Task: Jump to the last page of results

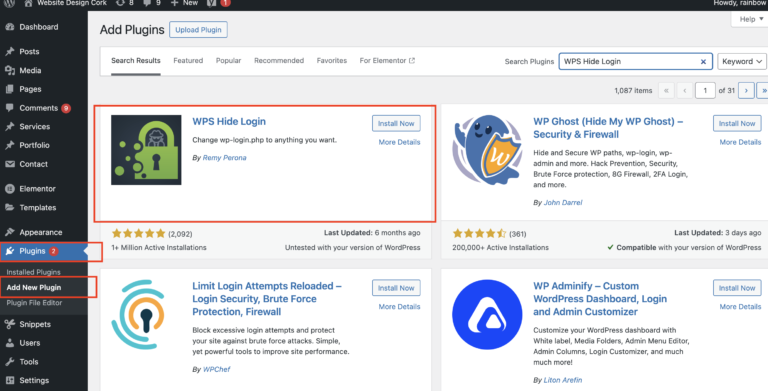Action: 763,91
